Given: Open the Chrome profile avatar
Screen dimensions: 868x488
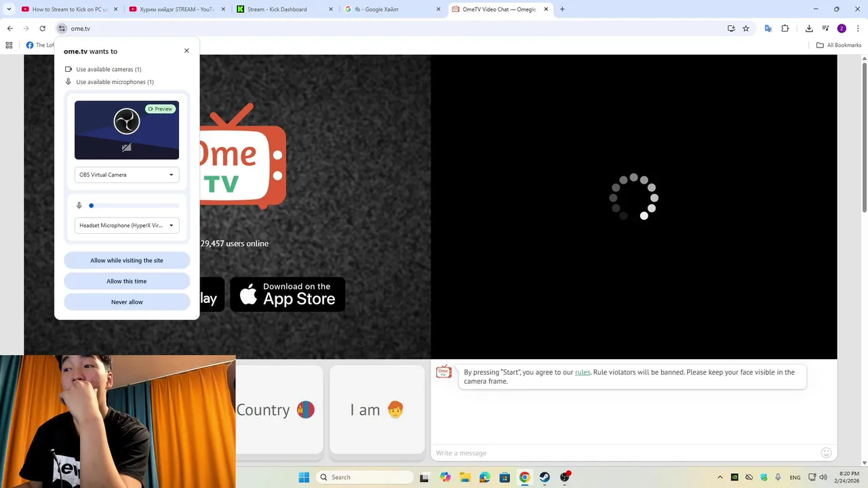Looking at the screenshot, I should [842, 28].
